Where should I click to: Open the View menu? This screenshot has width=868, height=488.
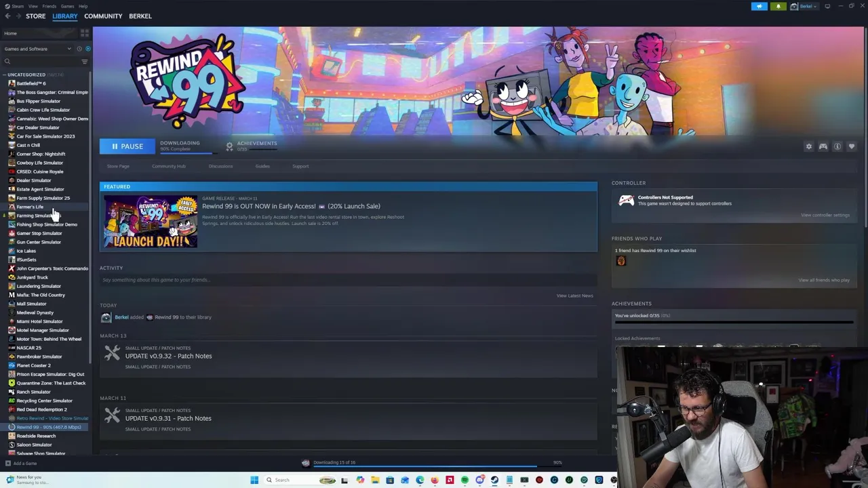click(33, 6)
